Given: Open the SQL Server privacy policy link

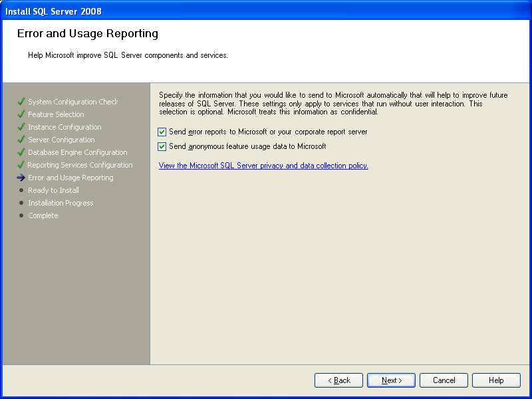Looking at the screenshot, I should [x=263, y=166].
